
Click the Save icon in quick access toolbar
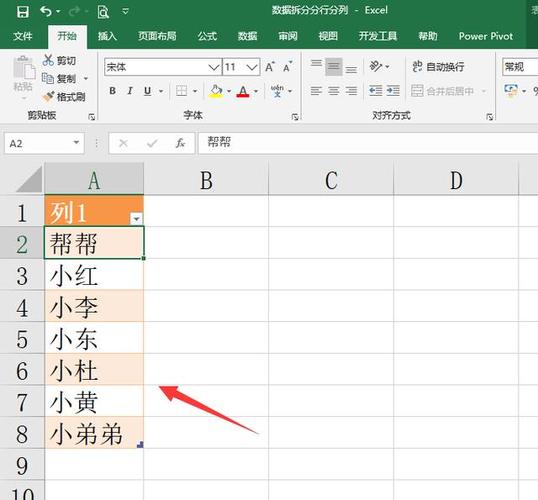(23, 12)
